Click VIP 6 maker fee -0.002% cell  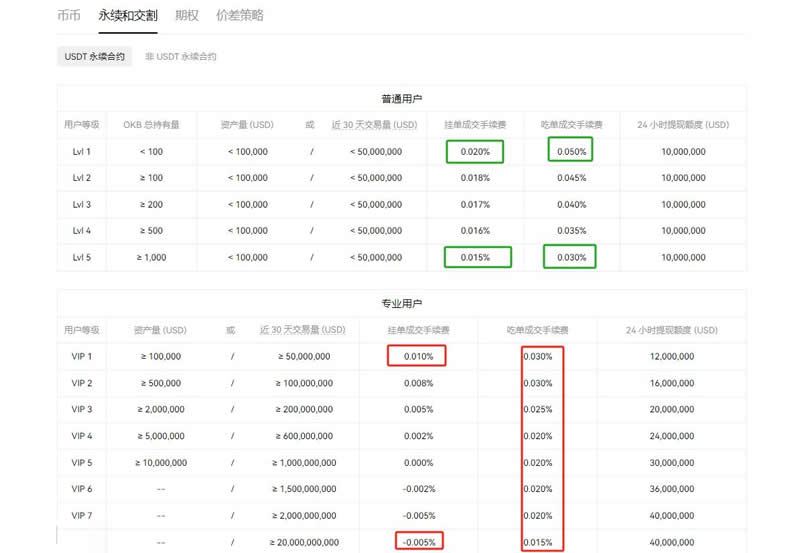click(418, 488)
